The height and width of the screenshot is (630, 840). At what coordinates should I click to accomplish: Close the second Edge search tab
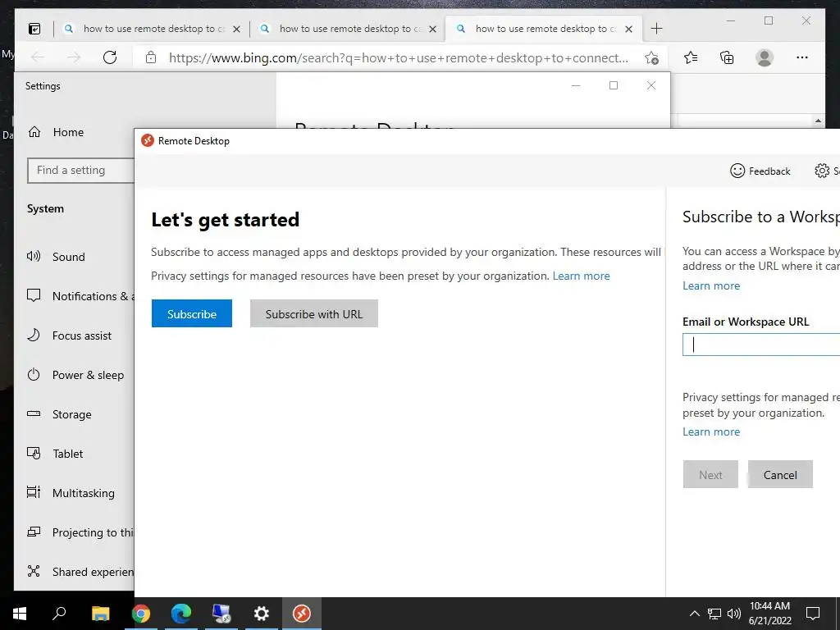click(x=433, y=29)
